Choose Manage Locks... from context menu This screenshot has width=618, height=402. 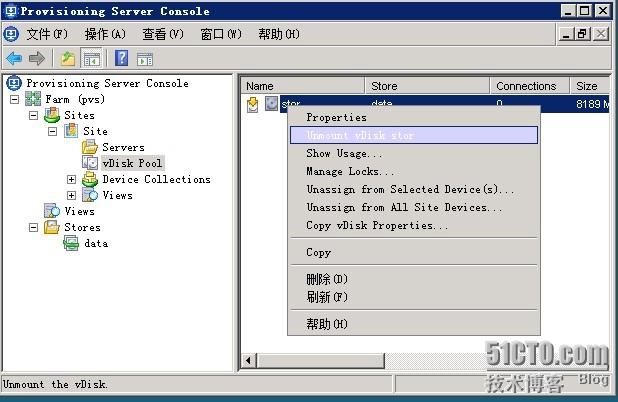pos(414,171)
